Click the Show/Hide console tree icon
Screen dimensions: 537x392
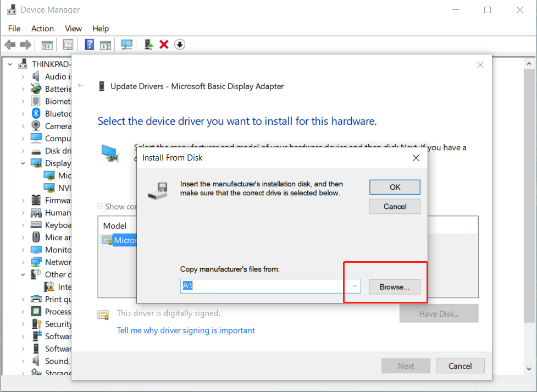(x=48, y=44)
